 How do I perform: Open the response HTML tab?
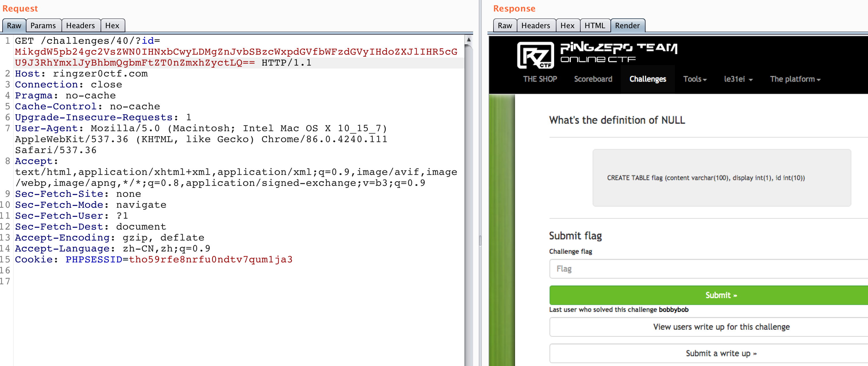point(594,26)
